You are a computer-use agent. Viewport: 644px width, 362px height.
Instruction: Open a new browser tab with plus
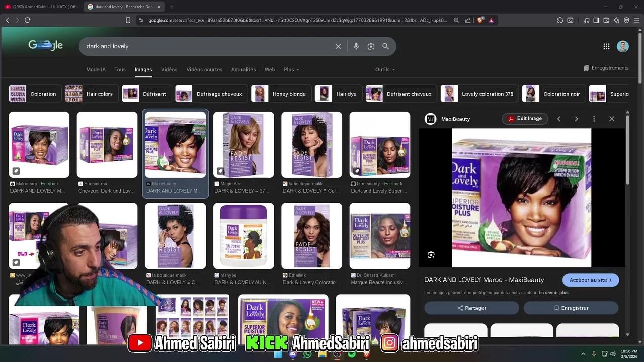coord(172,7)
